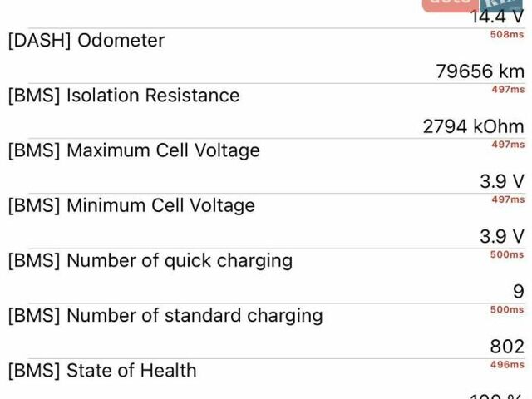Click the latency indicator beside quick charging
This screenshot has height=399, width=532.
(x=507, y=254)
